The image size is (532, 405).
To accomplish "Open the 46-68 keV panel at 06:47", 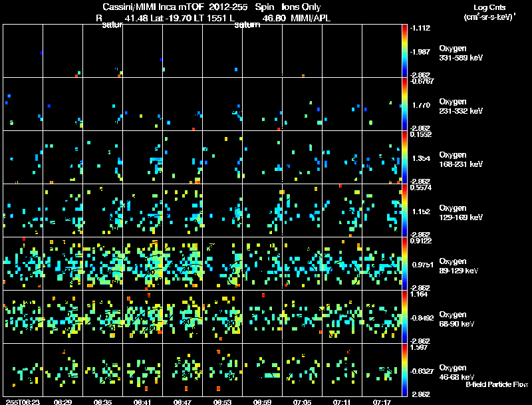I will 182,370.
